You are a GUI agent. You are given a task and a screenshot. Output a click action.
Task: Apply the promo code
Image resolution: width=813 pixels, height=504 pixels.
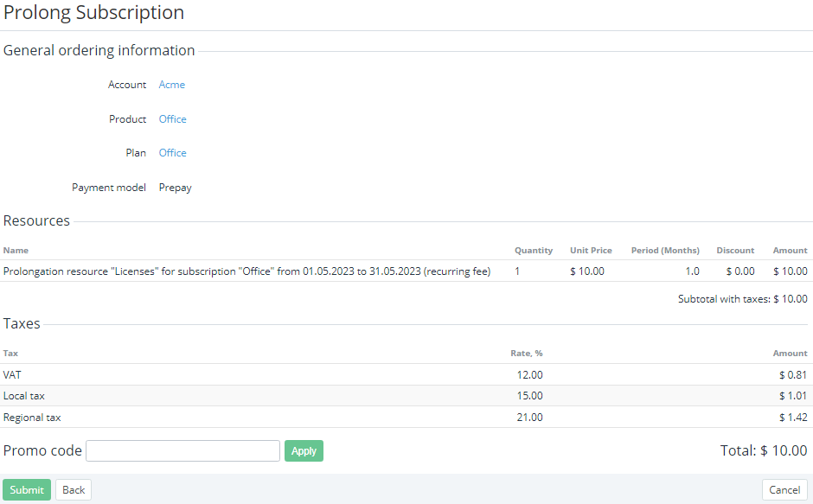point(304,450)
